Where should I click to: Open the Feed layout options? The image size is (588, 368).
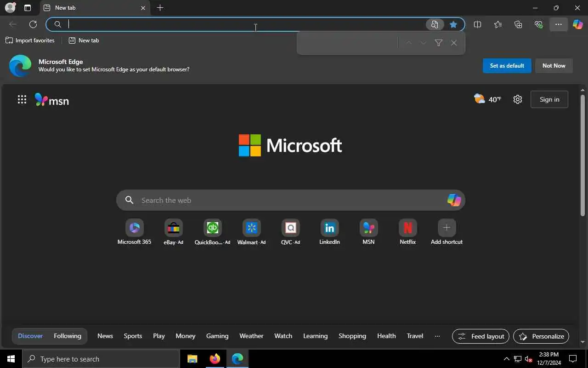click(x=481, y=336)
